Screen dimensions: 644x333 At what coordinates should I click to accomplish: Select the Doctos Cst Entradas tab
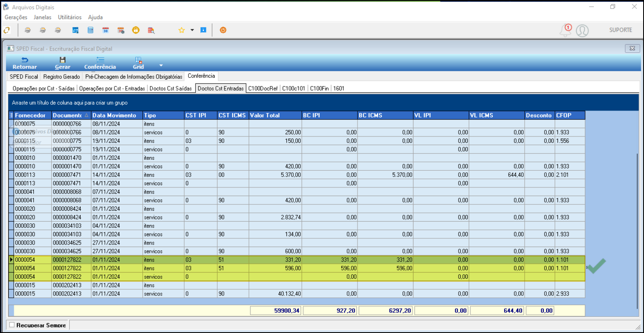pos(221,88)
